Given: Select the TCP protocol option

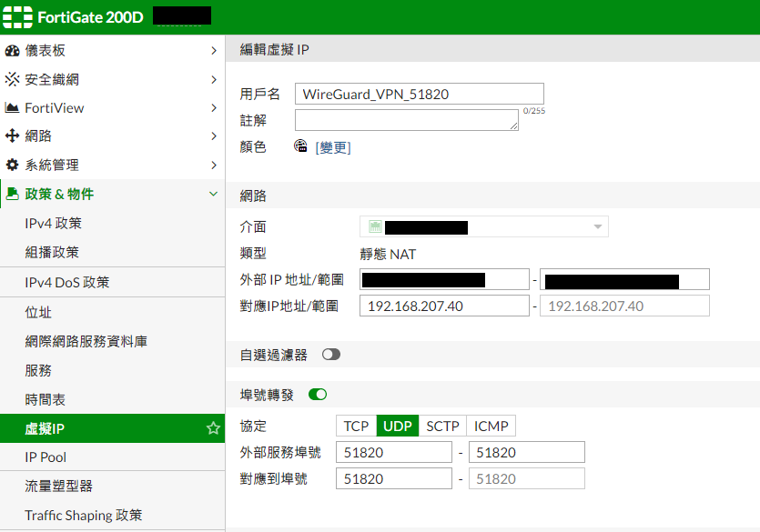Looking at the screenshot, I should [356, 426].
